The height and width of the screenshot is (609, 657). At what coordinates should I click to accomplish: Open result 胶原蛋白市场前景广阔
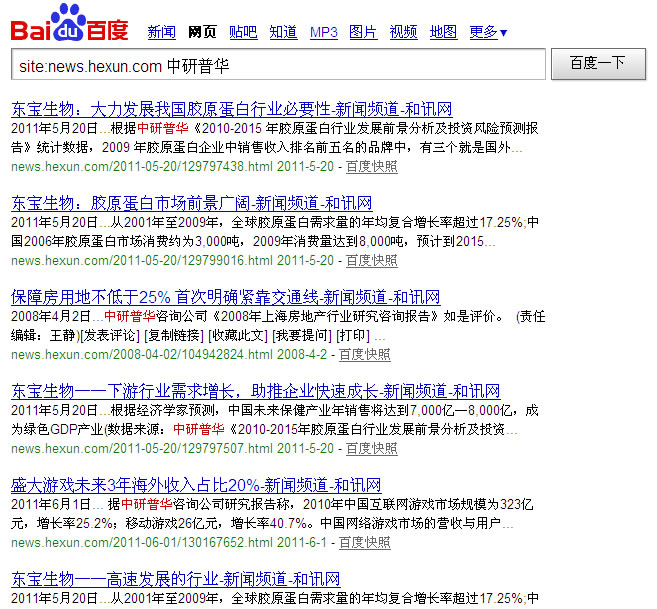point(191,203)
